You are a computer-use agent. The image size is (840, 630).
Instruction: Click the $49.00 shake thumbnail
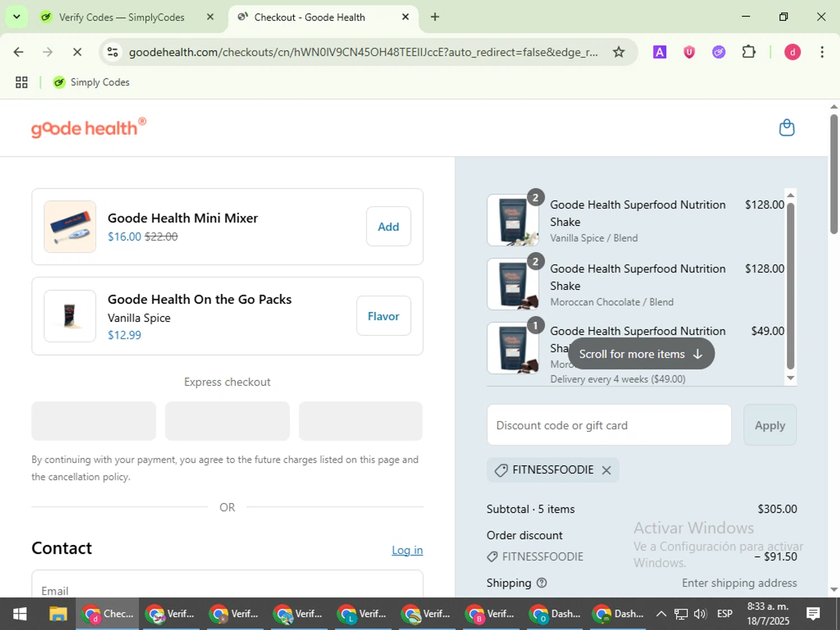point(513,348)
